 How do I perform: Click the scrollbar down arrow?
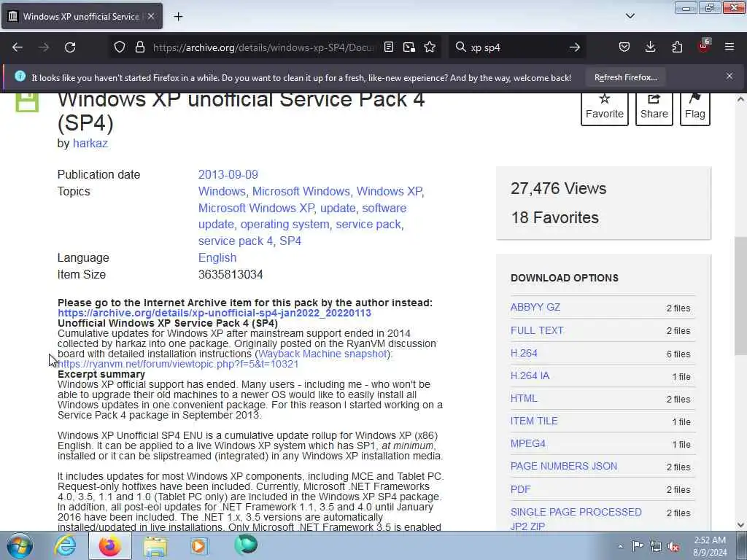click(740, 525)
